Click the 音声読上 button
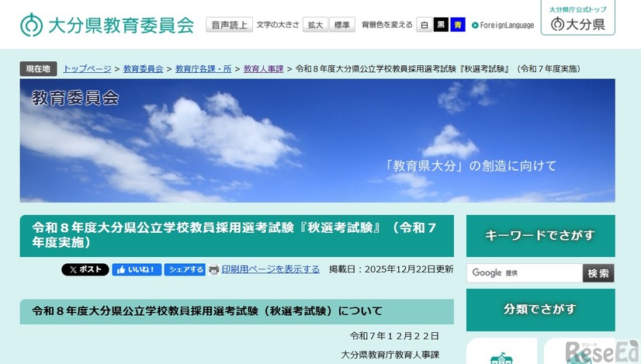641x364 pixels. pyautogui.click(x=230, y=25)
